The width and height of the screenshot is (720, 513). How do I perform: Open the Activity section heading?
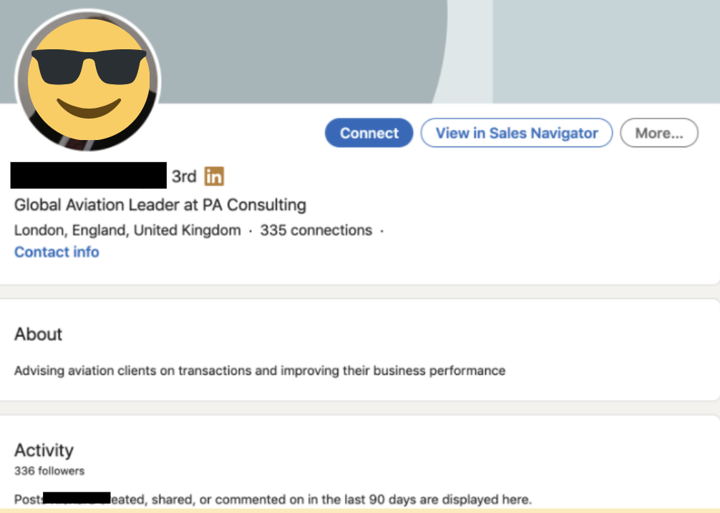(x=44, y=450)
